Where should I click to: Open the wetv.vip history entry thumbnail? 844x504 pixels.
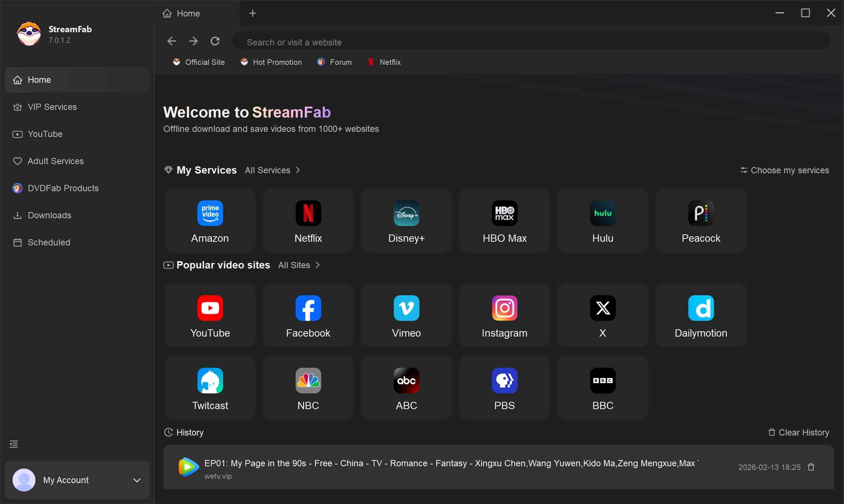[188, 467]
